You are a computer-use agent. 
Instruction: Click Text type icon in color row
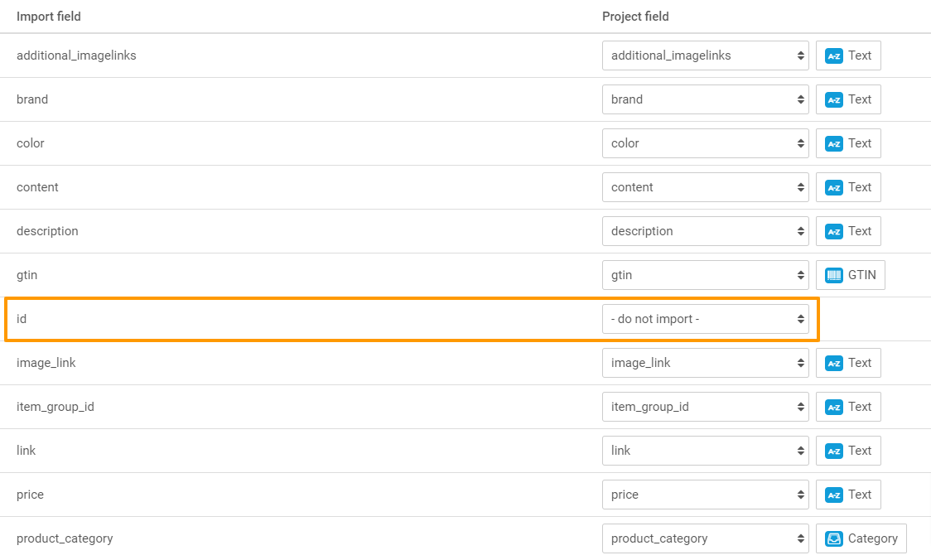point(834,143)
